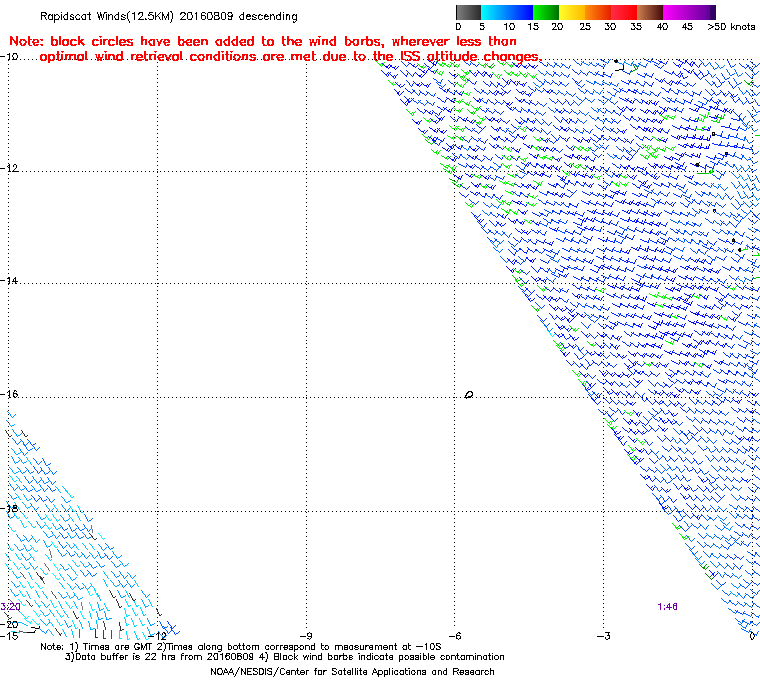Click the '-14' latitude axis label

[x=10, y=281]
